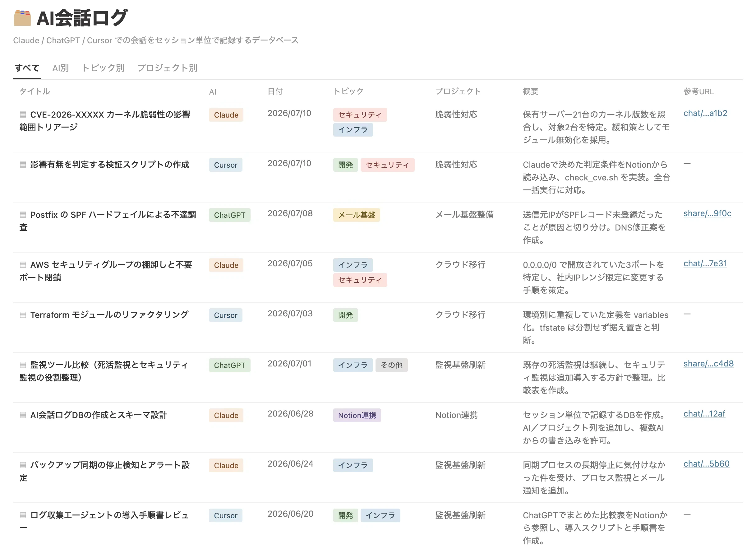
Task: Click the Notion連携 topic tag
Action: (x=357, y=415)
